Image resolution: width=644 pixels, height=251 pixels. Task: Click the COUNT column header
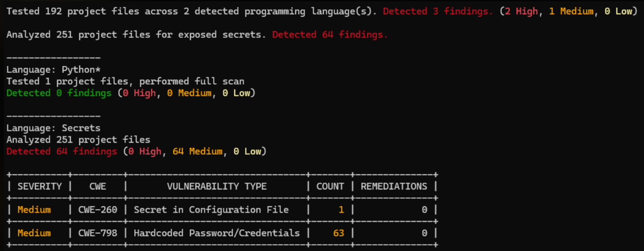pyautogui.click(x=330, y=187)
